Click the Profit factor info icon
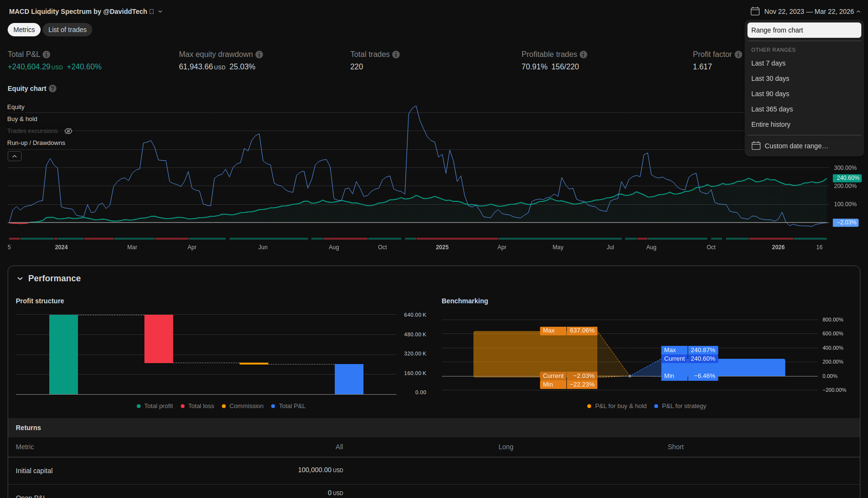868x498 pixels. (738, 55)
